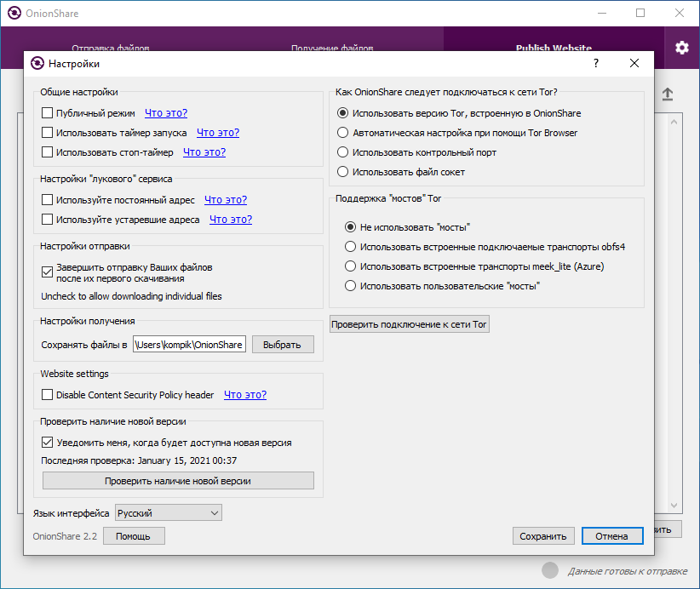Click the Проверить наличие новой версии button
The width and height of the screenshot is (700, 589).
point(178,481)
